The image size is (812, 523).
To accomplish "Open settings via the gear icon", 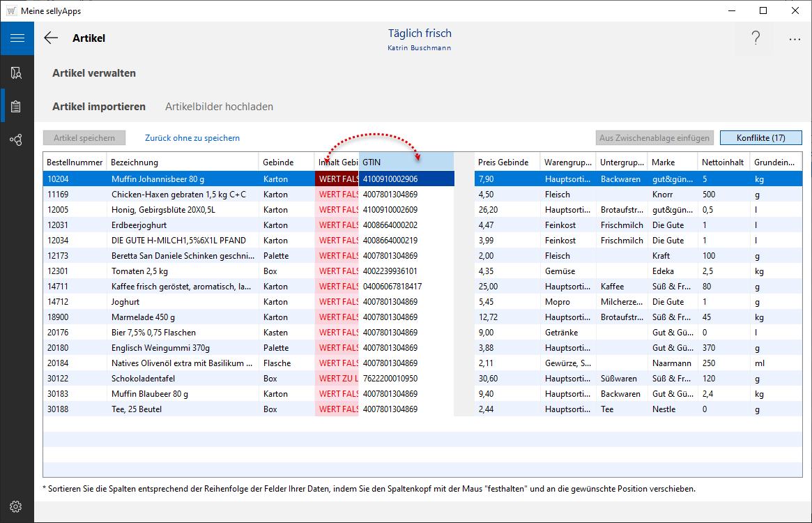I will pyautogui.click(x=17, y=506).
